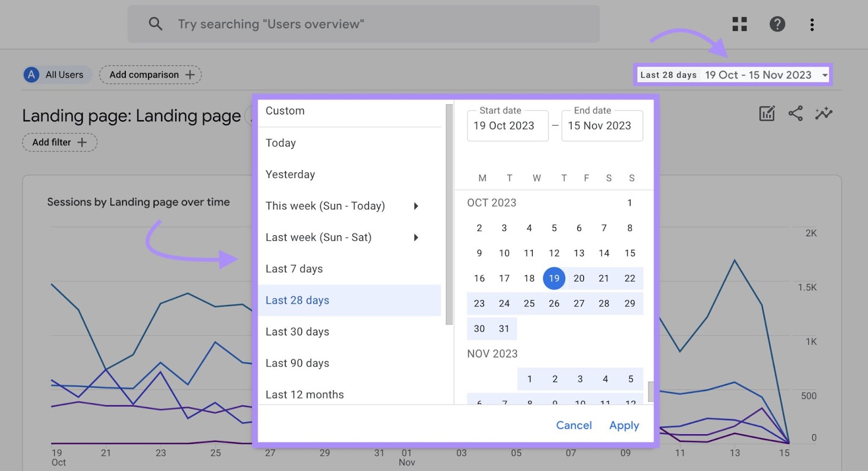Image resolution: width=868 pixels, height=471 pixels.
Task: Pick October 26 in the calendar
Action: 554,304
